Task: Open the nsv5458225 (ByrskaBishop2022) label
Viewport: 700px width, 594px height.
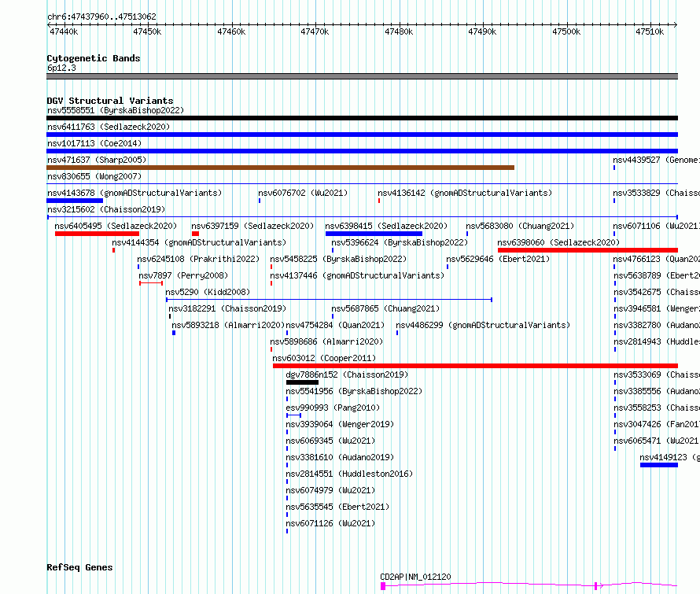Action: click(x=338, y=259)
